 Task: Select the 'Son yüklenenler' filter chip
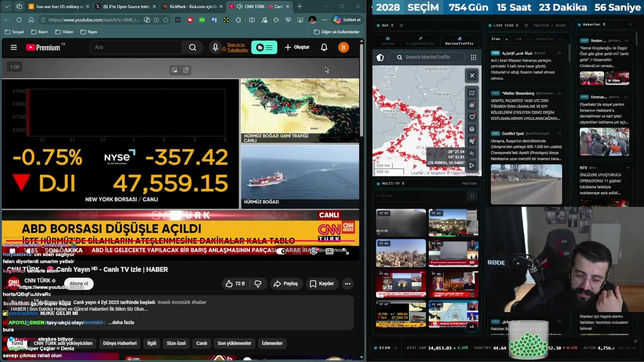tap(234, 343)
